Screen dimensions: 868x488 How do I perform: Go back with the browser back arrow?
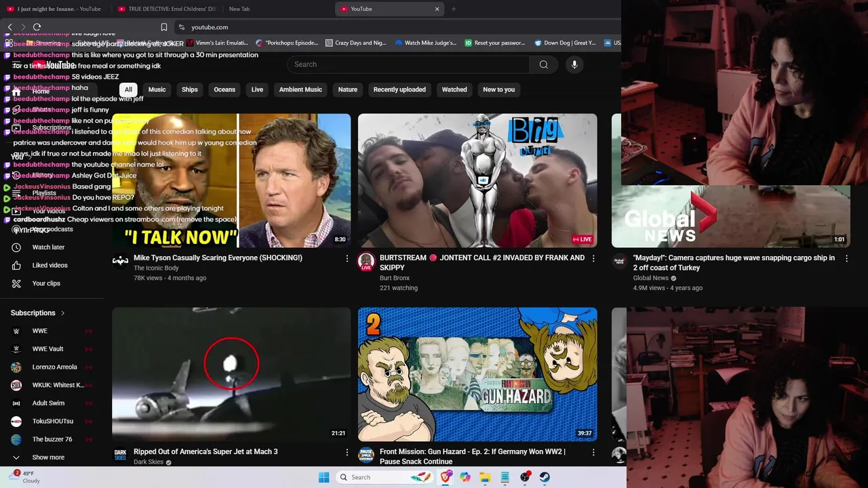pyautogui.click(x=9, y=27)
